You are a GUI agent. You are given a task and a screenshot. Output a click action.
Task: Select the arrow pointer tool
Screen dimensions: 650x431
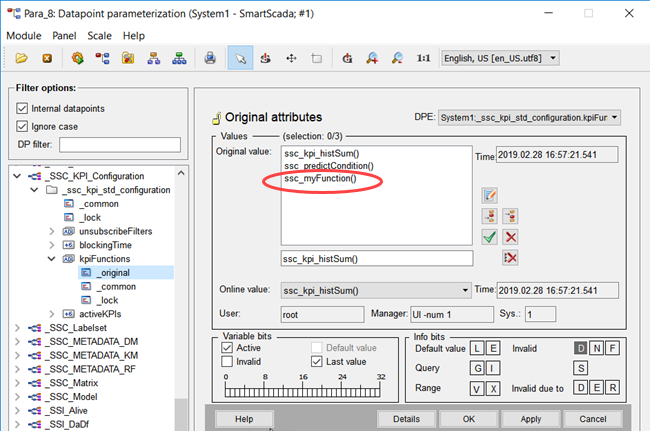[x=239, y=59]
